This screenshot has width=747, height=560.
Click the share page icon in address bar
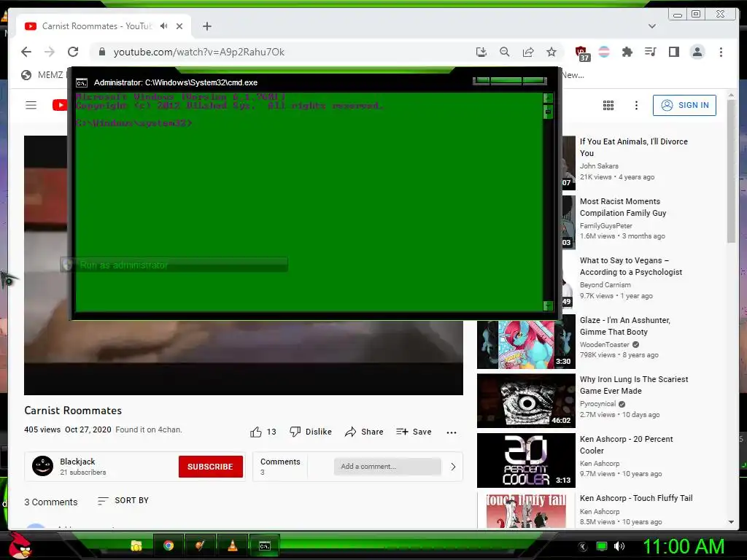[x=528, y=52]
